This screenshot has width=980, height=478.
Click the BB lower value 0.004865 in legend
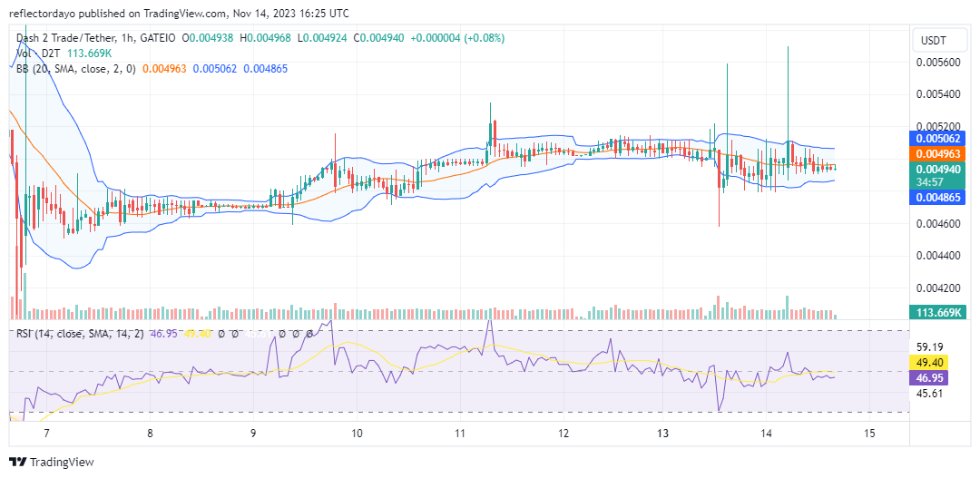pos(266,69)
